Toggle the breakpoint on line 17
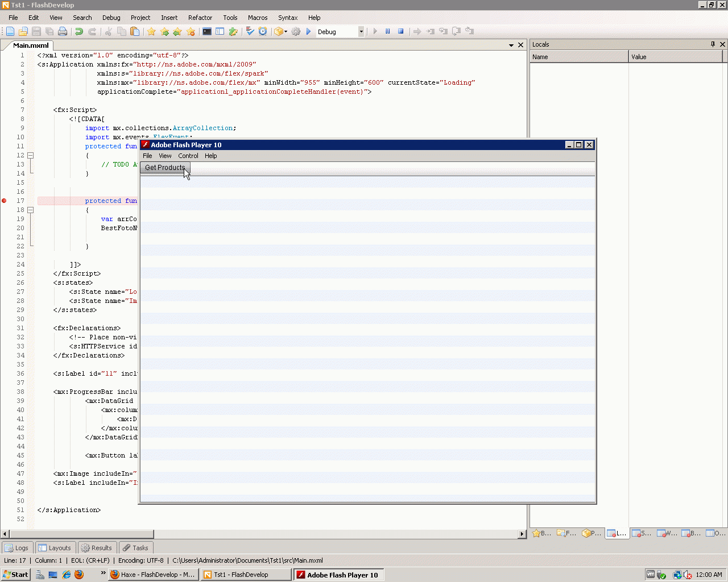Viewport: 728px width, 582px height. pos(5,201)
